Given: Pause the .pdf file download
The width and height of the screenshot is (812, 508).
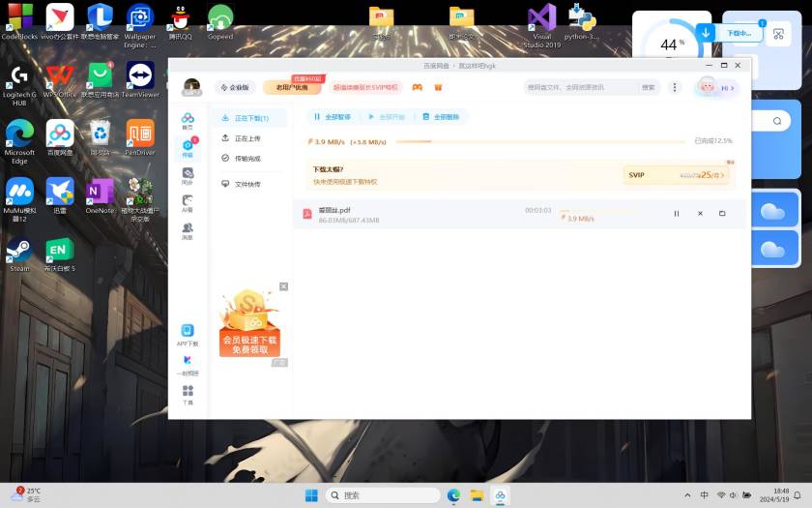Looking at the screenshot, I should (677, 214).
